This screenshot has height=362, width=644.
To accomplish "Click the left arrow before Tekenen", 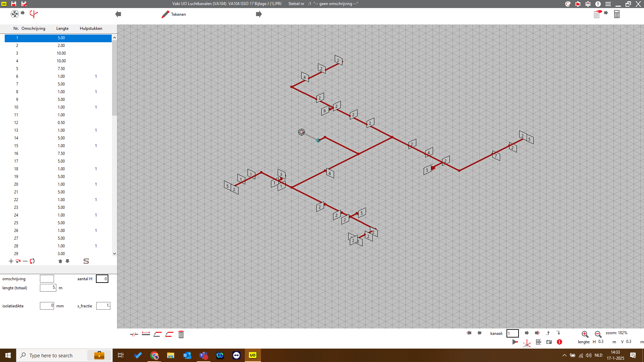I will (x=118, y=14).
